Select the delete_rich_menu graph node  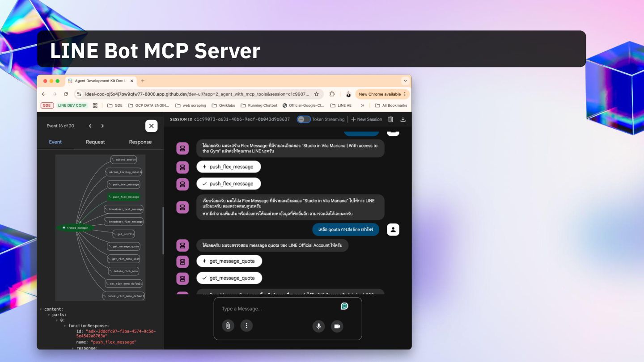point(124,271)
